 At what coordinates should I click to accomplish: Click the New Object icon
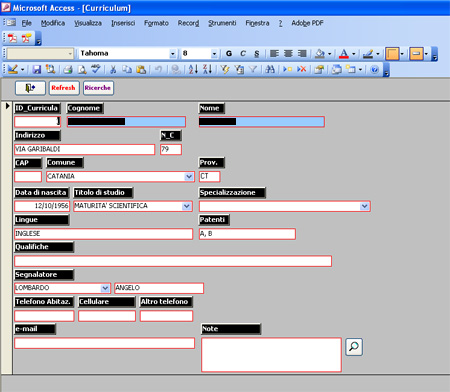pos(351,69)
